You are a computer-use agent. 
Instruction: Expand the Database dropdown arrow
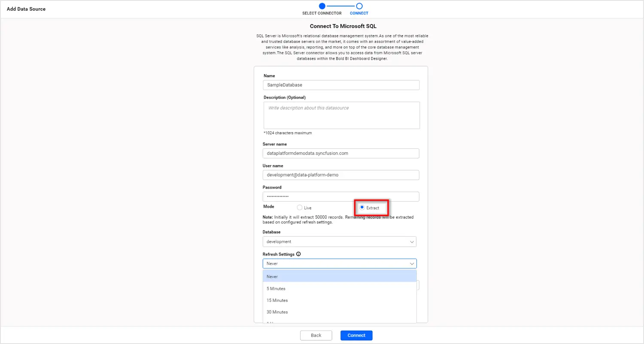pos(412,242)
